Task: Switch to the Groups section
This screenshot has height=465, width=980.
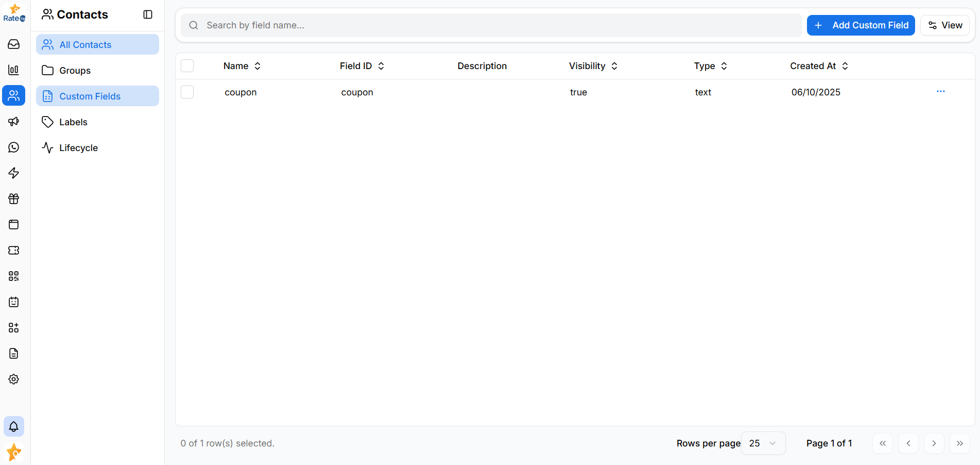Action: pyautogui.click(x=75, y=70)
